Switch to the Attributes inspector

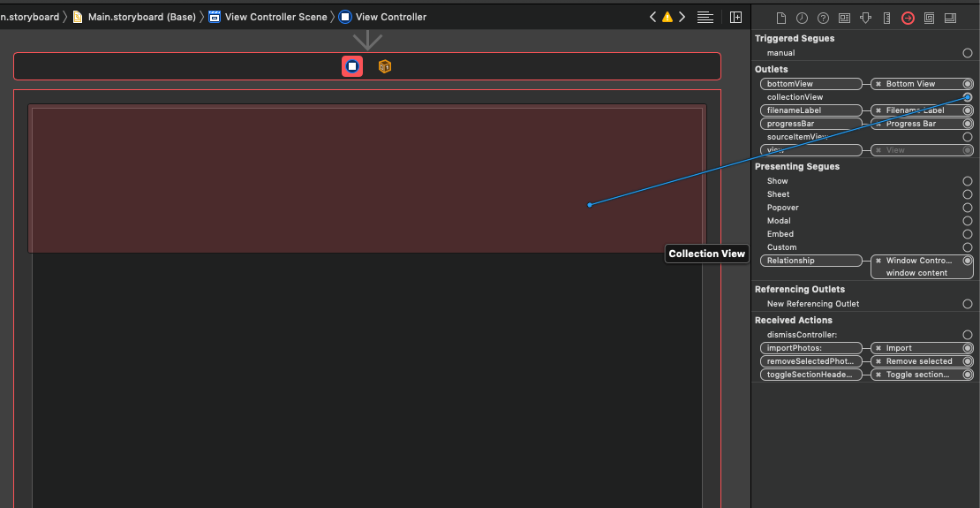tap(865, 18)
